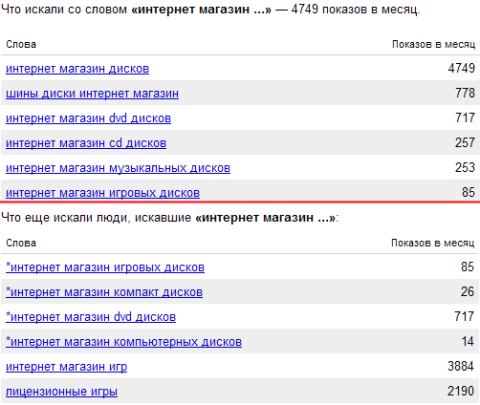Select the value 26
This screenshot has height=405, width=480.
coord(467,291)
